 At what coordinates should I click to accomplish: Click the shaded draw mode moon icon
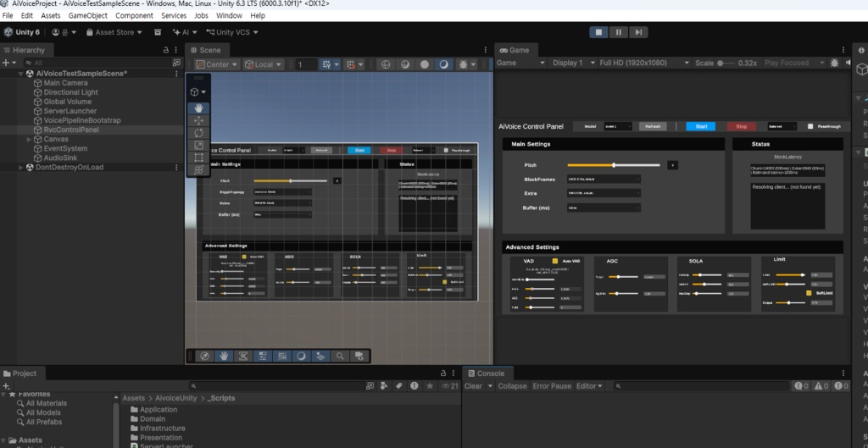pyautogui.click(x=443, y=64)
